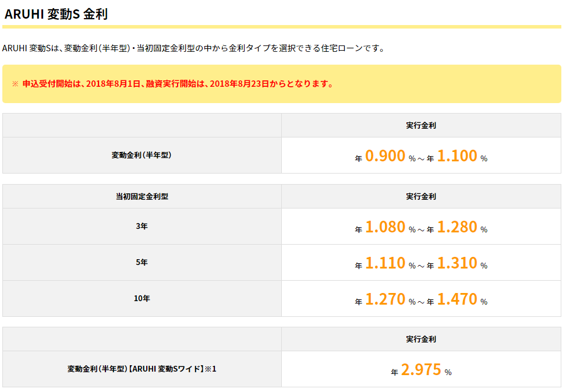Click the 実行金利 header of the bottom table
Viewport: 566px width, 392px height.
(x=421, y=339)
